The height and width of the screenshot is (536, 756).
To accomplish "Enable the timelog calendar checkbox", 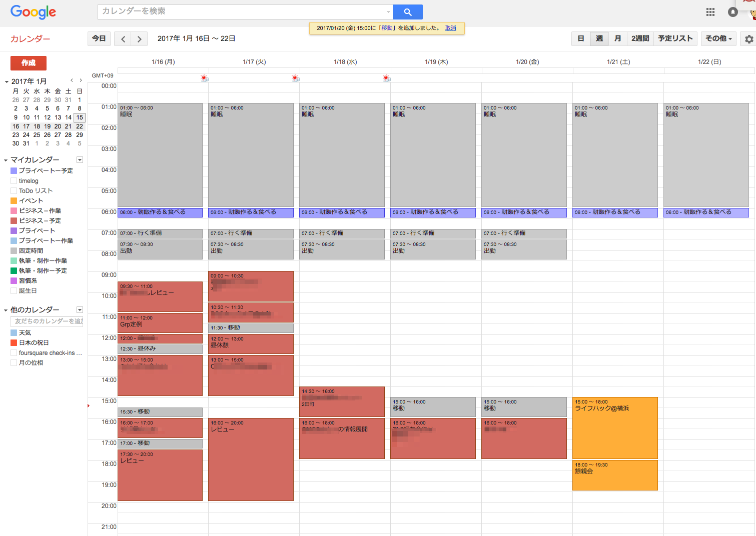I will tap(14, 181).
